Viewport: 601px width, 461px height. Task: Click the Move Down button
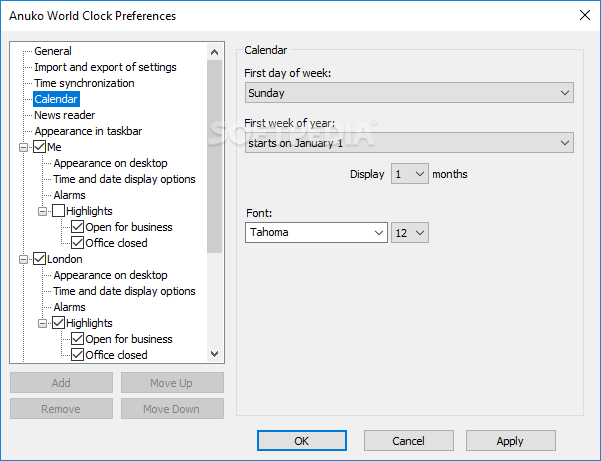(172, 409)
